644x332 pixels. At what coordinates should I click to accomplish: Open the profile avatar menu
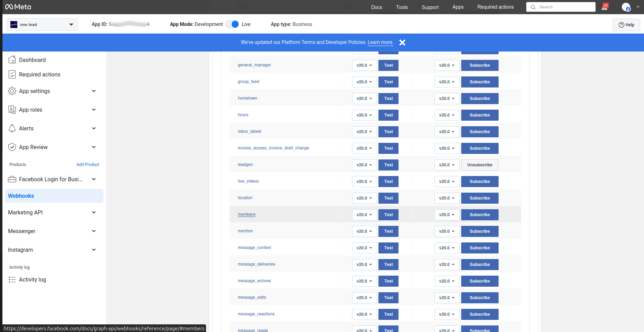pyautogui.click(x=626, y=7)
